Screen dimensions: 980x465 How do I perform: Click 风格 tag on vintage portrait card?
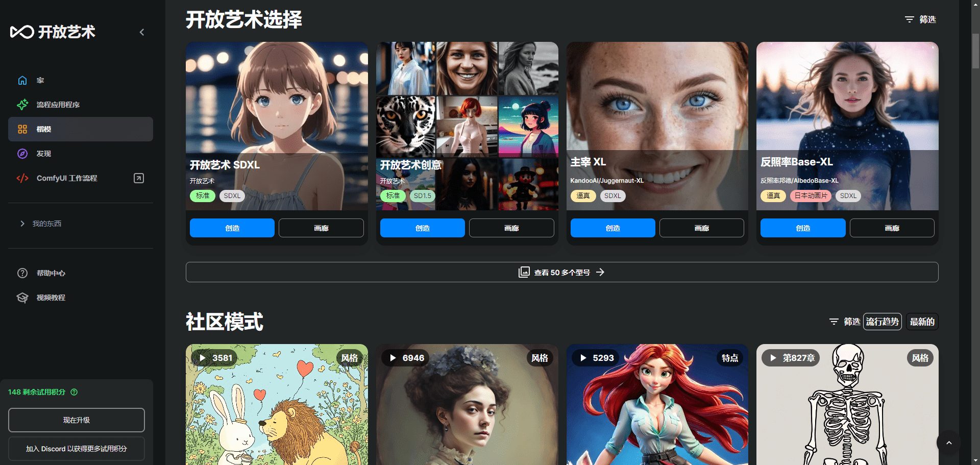[540, 358]
